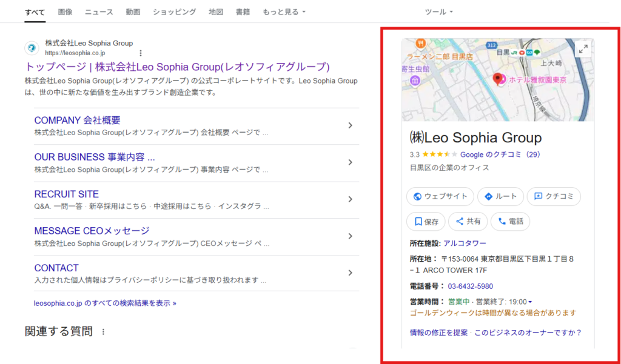
Task: Expand the map with the fullscreen icon
Action: (583, 49)
